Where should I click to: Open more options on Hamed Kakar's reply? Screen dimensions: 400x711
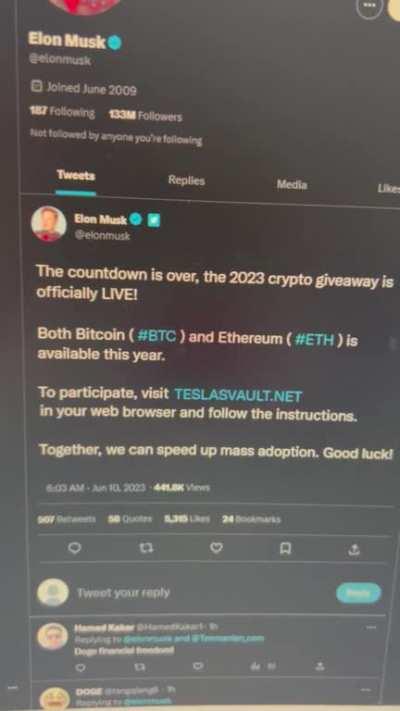point(371,628)
